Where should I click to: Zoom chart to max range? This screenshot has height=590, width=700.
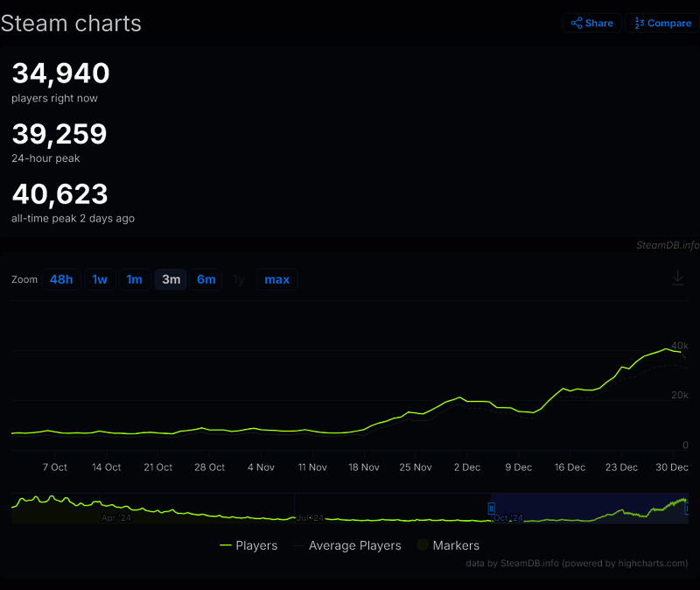pos(276,279)
